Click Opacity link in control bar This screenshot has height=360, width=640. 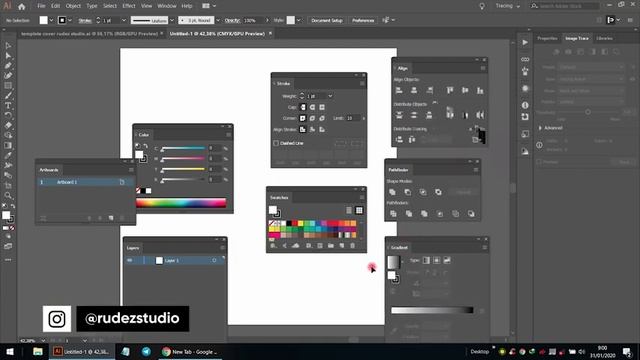click(232, 20)
